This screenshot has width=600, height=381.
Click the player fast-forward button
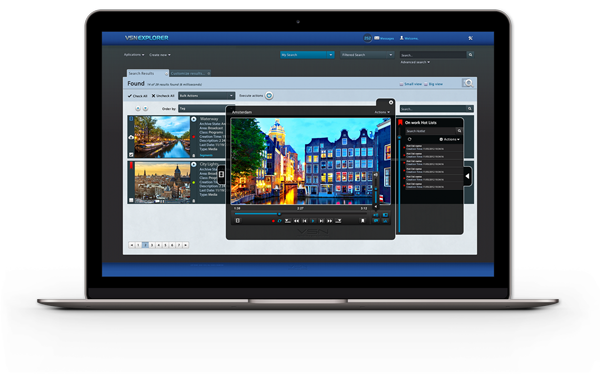click(329, 221)
